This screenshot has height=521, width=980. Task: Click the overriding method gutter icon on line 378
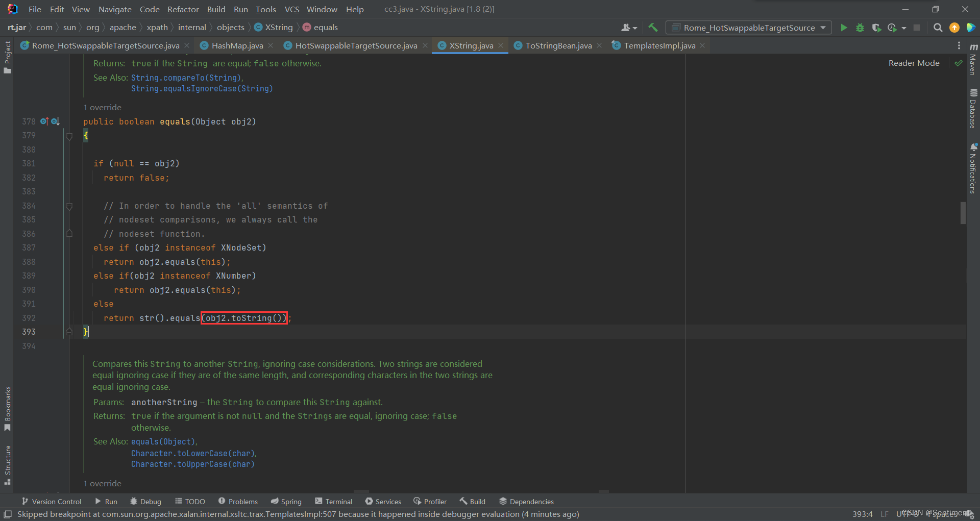coord(44,121)
